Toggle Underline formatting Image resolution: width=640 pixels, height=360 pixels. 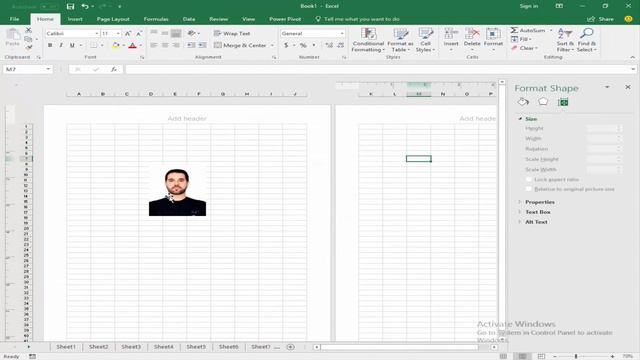click(x=72, y=45)
